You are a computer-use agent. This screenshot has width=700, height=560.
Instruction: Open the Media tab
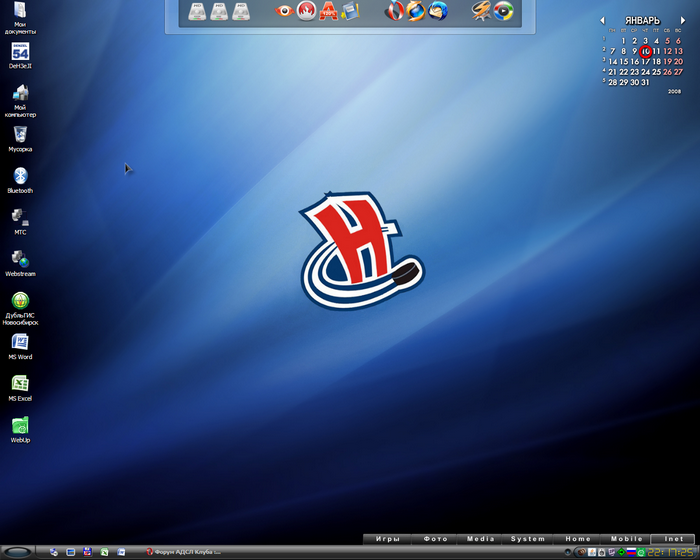(481, 539)
